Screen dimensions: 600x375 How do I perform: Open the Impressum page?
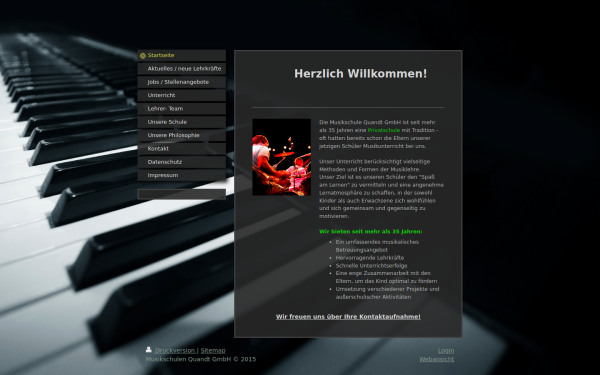pos(181,175)
